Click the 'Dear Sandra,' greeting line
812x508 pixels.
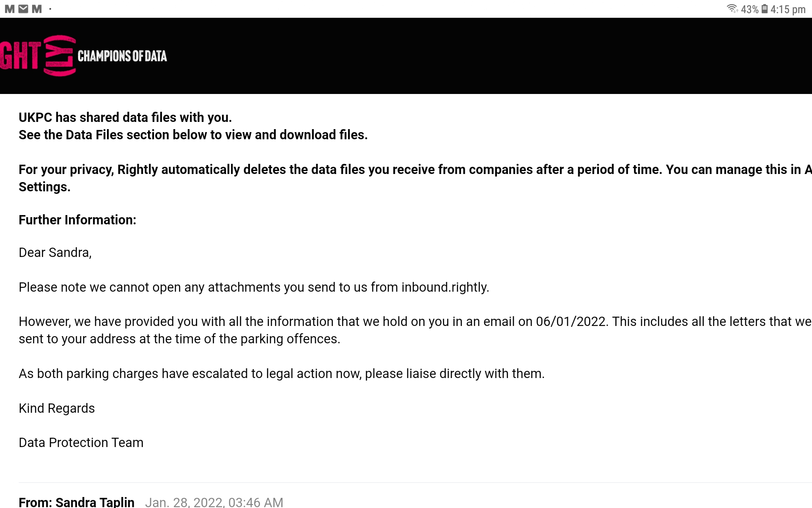pos(55,252)
